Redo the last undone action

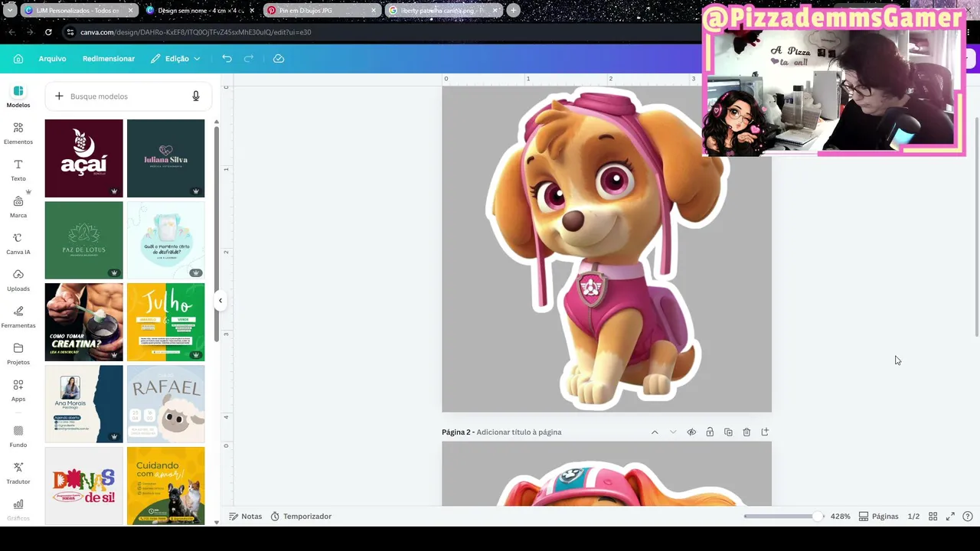click(249, 59)
